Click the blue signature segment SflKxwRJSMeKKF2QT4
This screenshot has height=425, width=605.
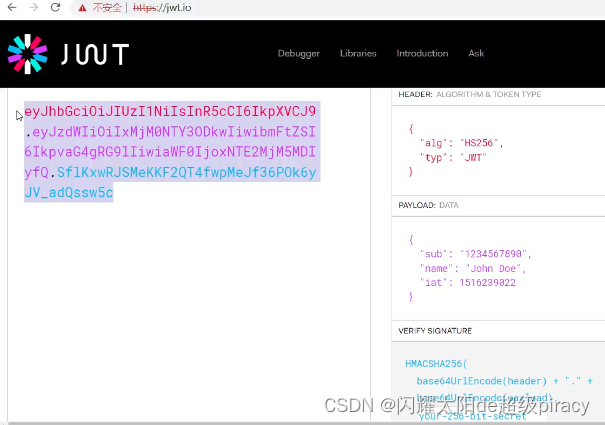(187, 172)
